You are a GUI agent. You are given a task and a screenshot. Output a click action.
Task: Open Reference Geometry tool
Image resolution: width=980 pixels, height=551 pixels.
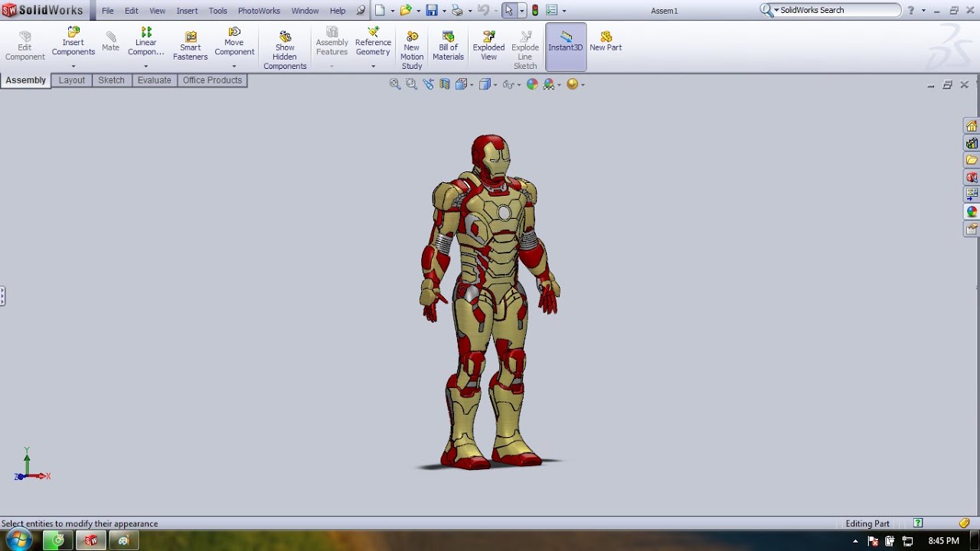(373, 42)
